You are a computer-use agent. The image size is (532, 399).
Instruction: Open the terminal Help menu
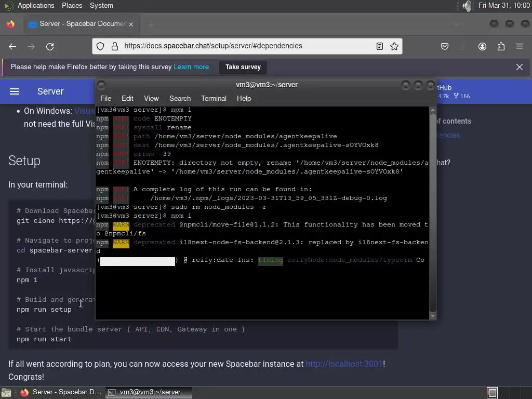[x=244, y=98]
